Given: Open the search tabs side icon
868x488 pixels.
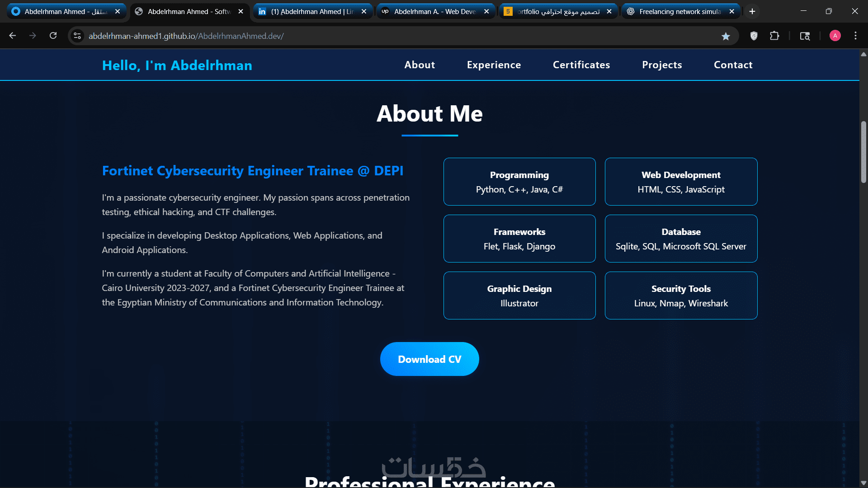Looking at the screenshot, I should pos(805,36).
